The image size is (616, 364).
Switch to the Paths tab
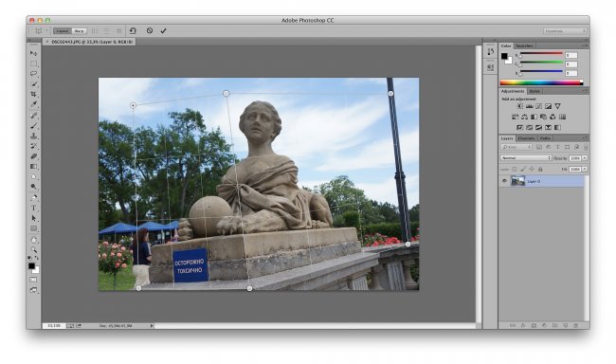pyautogui.click(x=545, y=138)
